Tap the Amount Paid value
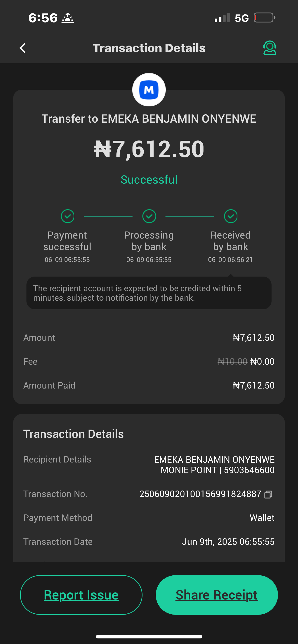Screen dimensions: 298x644 (x=253, y=385)
